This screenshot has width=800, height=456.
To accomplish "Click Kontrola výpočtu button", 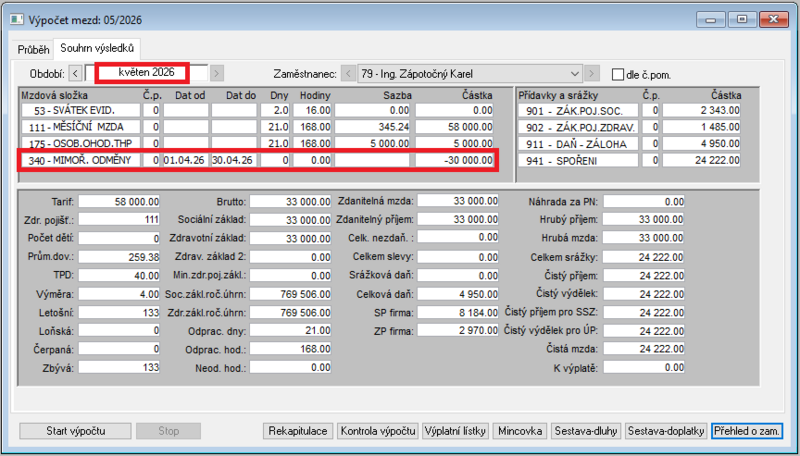I will [x=378, y=431].
